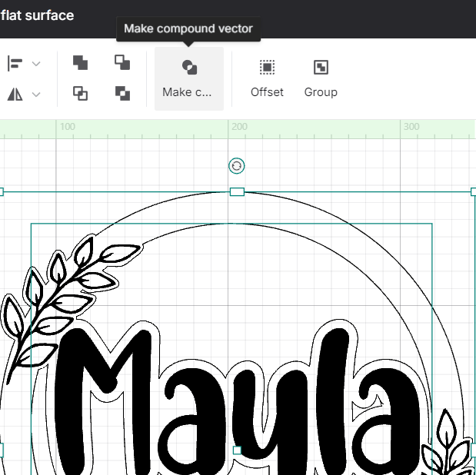Apply the subtract shapes boolean icon
The height and width of the screenshot is (475, 476).
[122, 62]
